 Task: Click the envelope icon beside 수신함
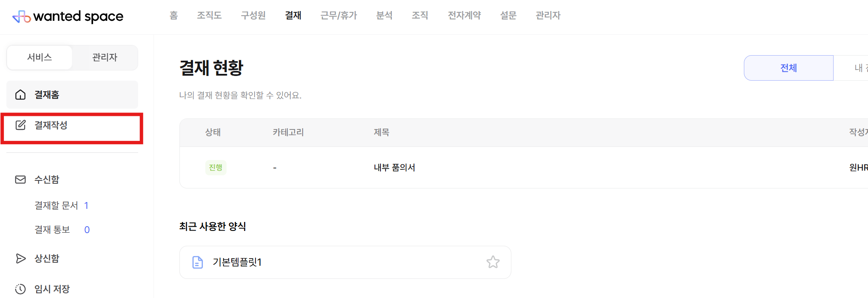[20, 180]
